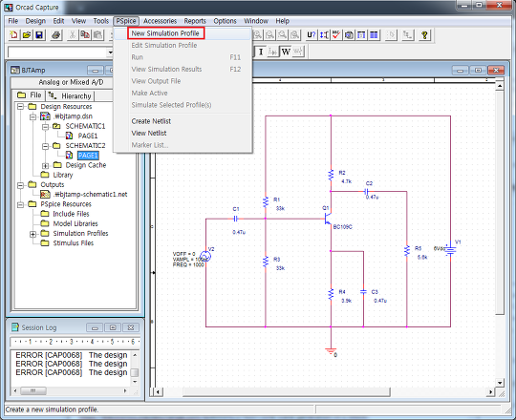516x420 pixels.
Task: Click resistor R2 4.7k in schematic
Action: (x=331, y=176)
